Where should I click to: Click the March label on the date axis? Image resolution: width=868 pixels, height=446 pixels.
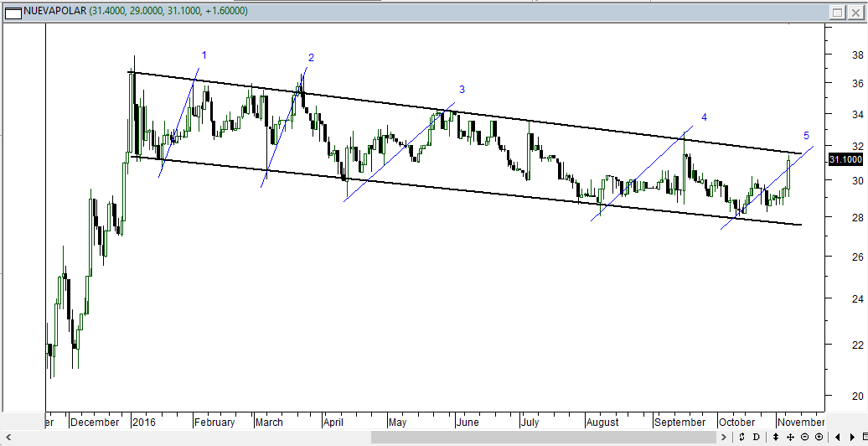click(269, 423)
